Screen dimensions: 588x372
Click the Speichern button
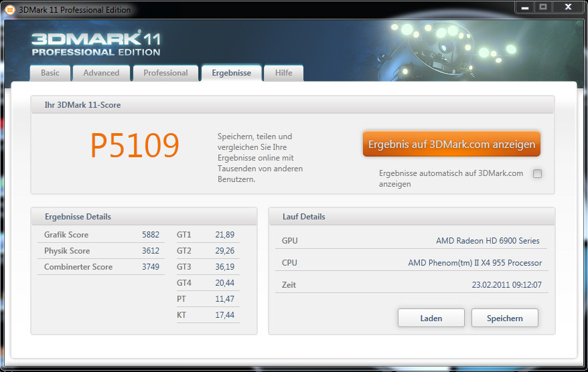(505, 318)
